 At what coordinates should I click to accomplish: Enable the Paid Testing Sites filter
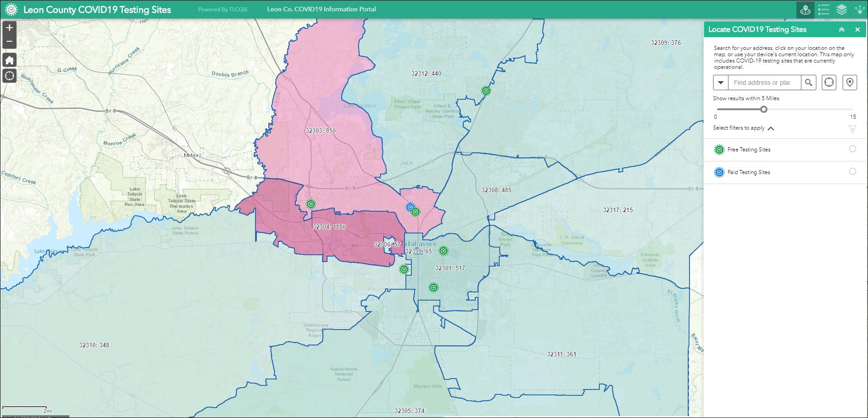click(x=852, y=172)
